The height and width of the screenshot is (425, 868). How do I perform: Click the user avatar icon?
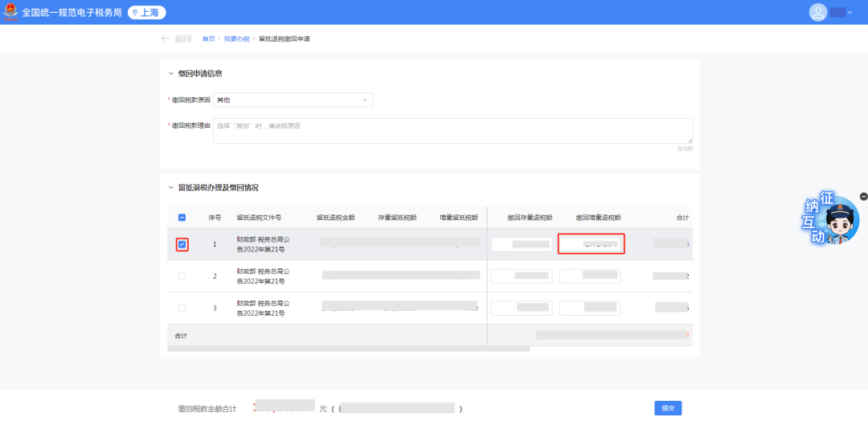point(818,12)
